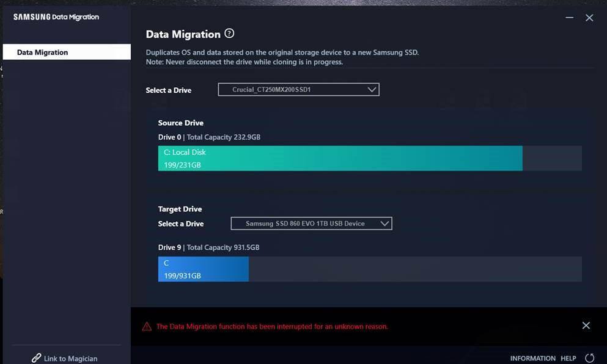The height and width of the screenshot is (364, 607).
Task: Click the arrow on the source drive selector
Action: click(372, 90)
